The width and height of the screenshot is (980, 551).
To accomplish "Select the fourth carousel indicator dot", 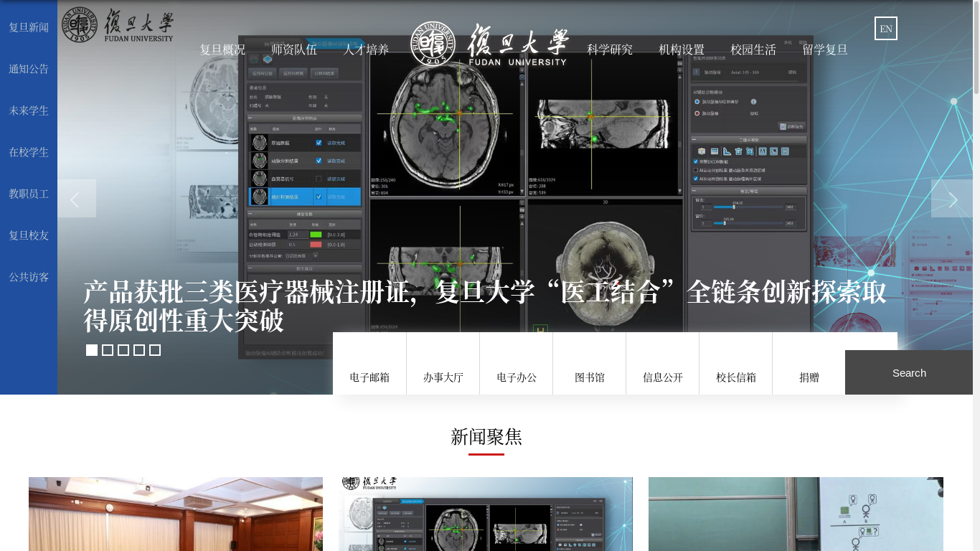I will click(x=139, y=350).
